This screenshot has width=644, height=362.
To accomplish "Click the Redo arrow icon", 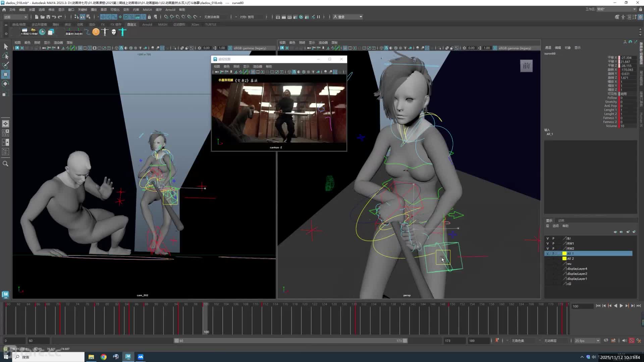I will point(60,17).
